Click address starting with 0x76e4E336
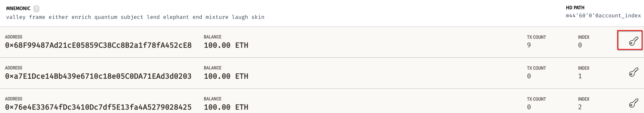Image resolution: width=644 pixels, height=113 pixels. pos(98,107)
